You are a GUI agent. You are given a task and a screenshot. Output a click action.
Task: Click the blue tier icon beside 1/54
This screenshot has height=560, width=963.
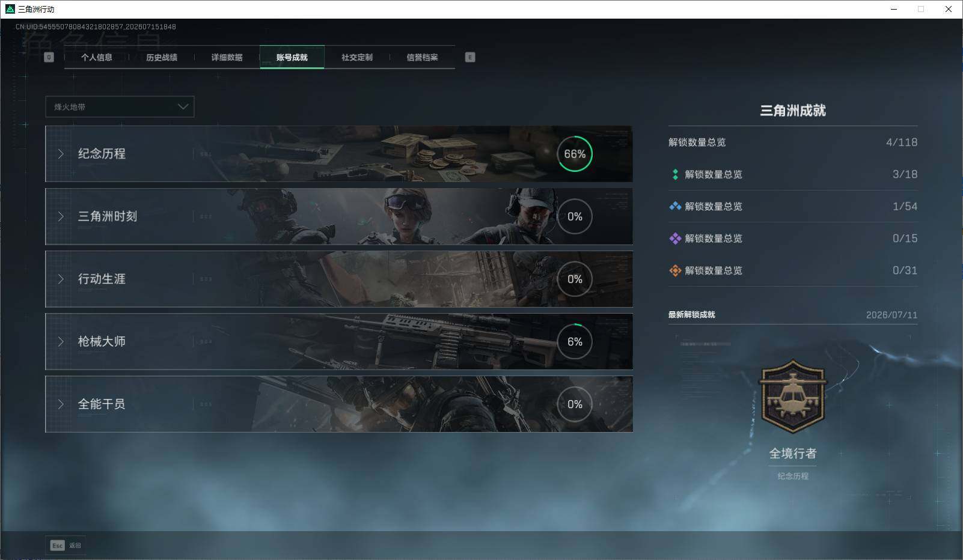pos(675,206)
